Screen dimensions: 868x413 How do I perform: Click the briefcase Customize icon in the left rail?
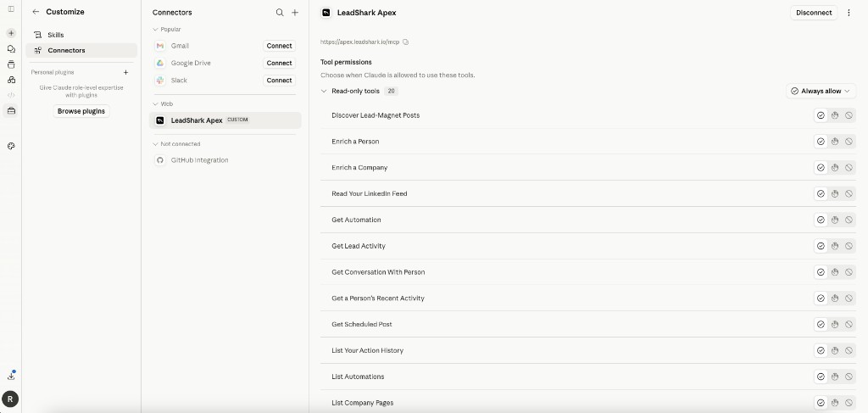[x=11, y=111]
